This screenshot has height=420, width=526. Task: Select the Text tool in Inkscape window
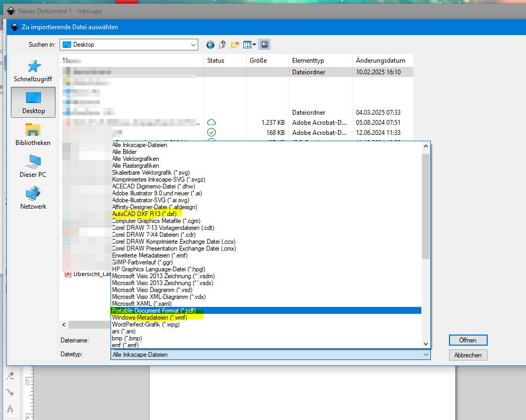tap(11, 409)
